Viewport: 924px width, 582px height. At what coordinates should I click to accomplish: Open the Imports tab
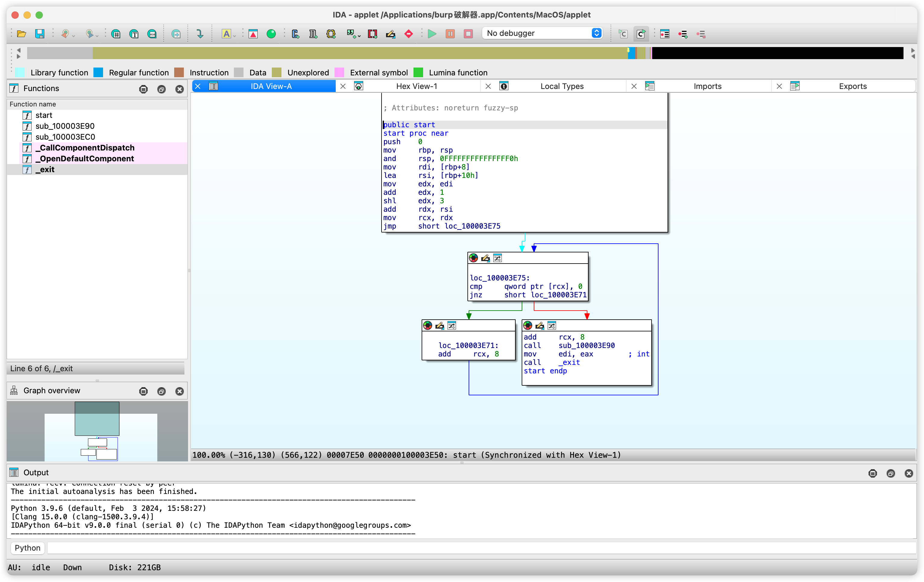pyautogui.click(x=707, y=86)
